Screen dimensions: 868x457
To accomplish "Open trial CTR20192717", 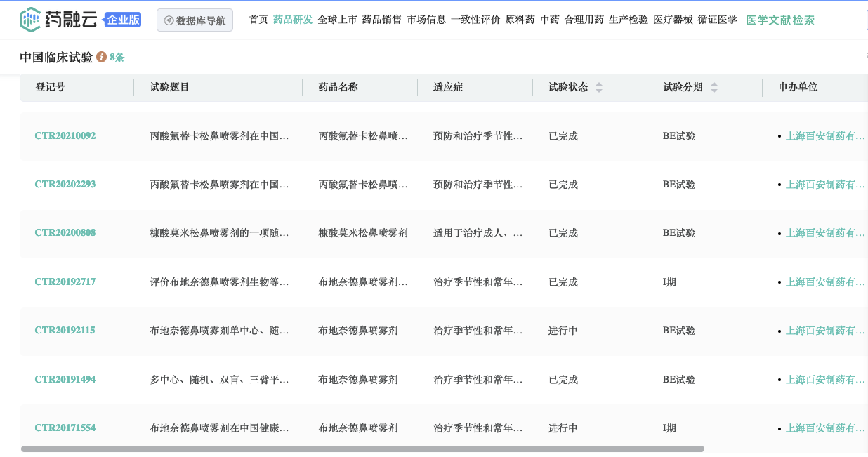I will 65,282.
